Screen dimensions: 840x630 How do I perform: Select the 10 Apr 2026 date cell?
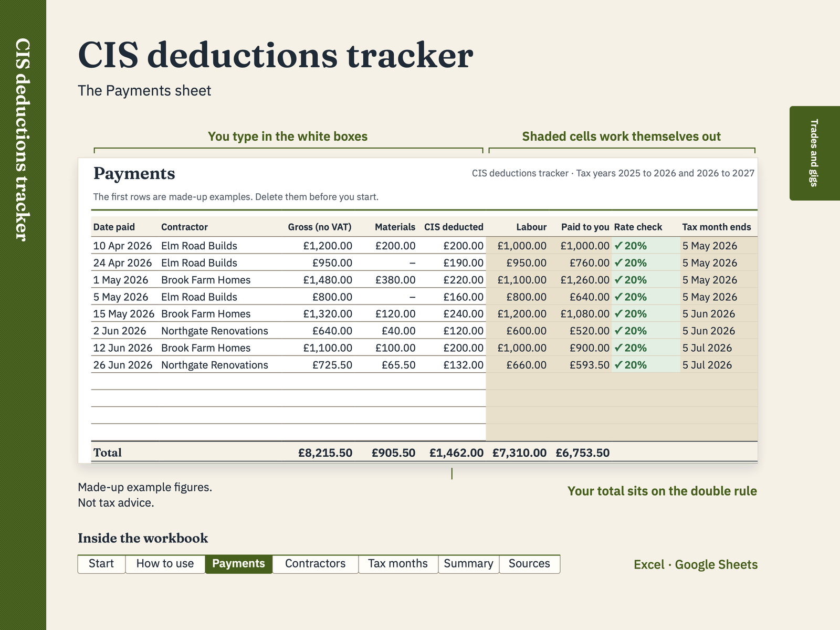122,246
